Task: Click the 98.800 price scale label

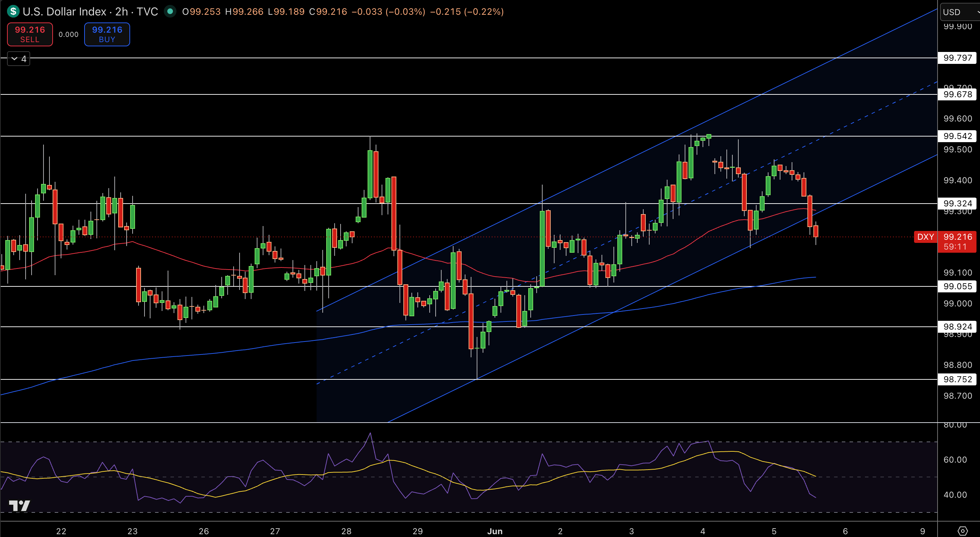Action: [x=958, y=365]
